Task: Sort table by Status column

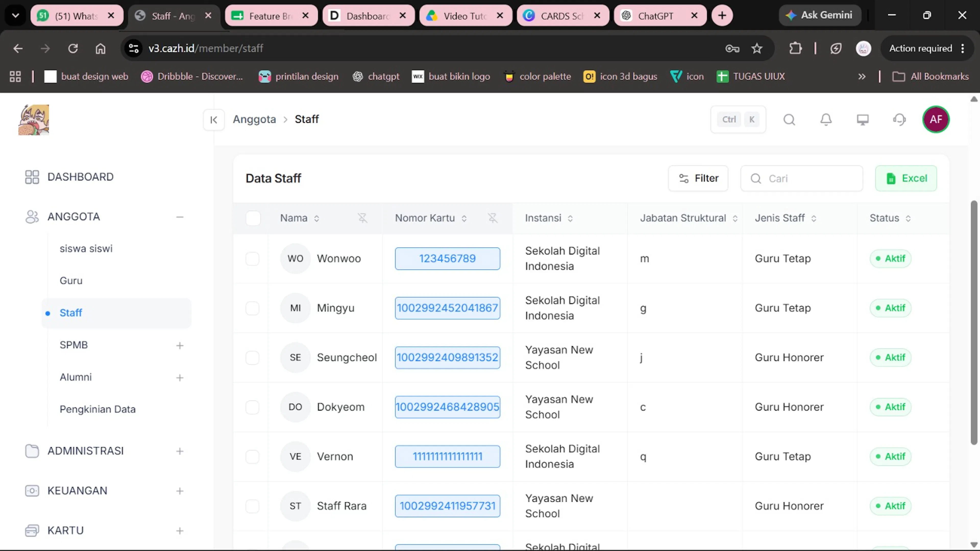Action: (908, 218)
